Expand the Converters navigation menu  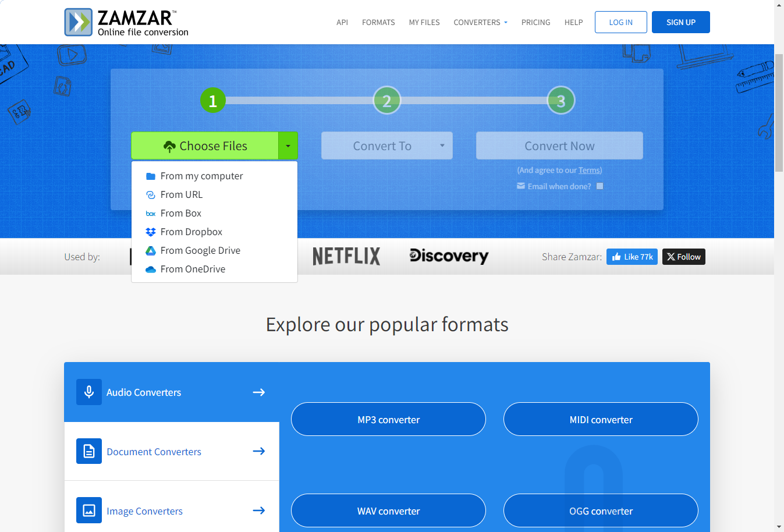(x=480, y=22)
